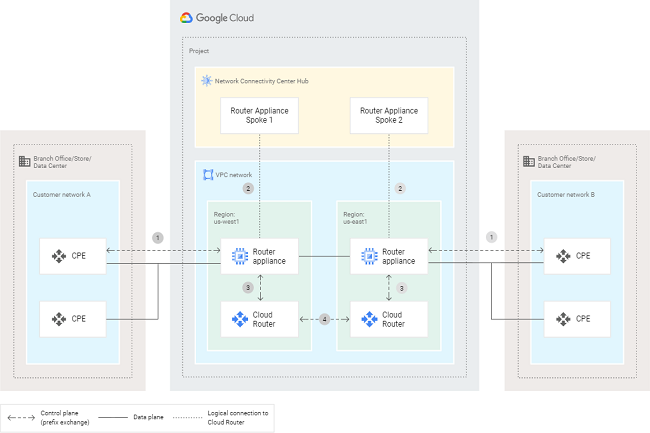Screen dimensions: 650x433
Task: Click 'Branch Office/Store/Data Center' text above network B
Action: coord(567,162)
